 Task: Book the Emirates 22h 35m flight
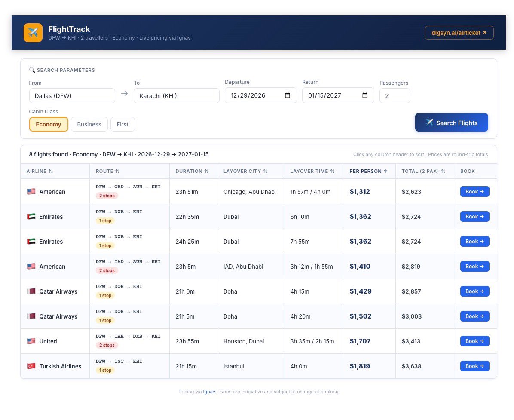pos(474,216)
